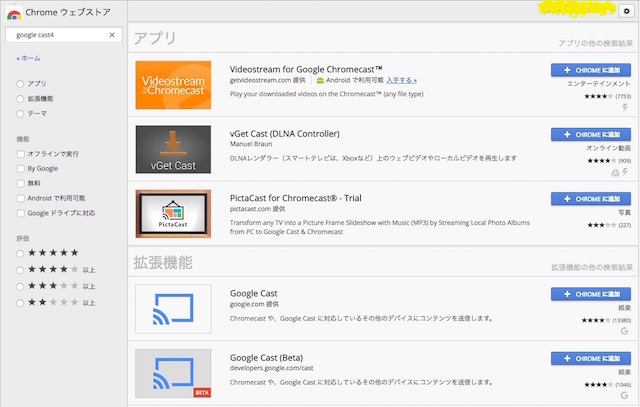Screen dimensions: 640x407
Task: Click 'developers.google.com/cast' publisher text
Action: [271, 368]
